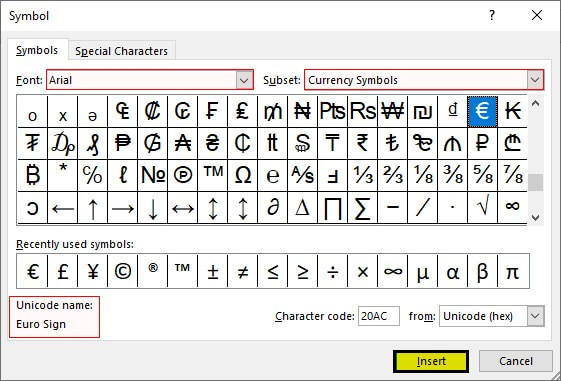The width and height of the screenshot is (561, 381).
Task: Pick the care-of ℅ symbol
Action: [x=93, y=175]
